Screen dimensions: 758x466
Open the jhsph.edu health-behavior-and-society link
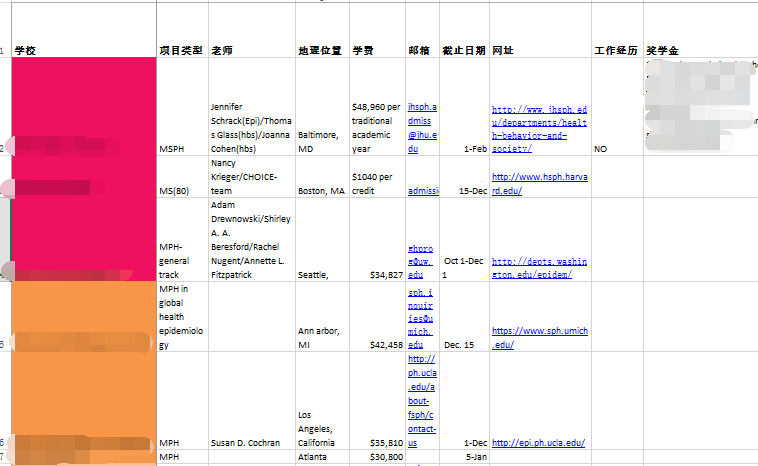539,129
